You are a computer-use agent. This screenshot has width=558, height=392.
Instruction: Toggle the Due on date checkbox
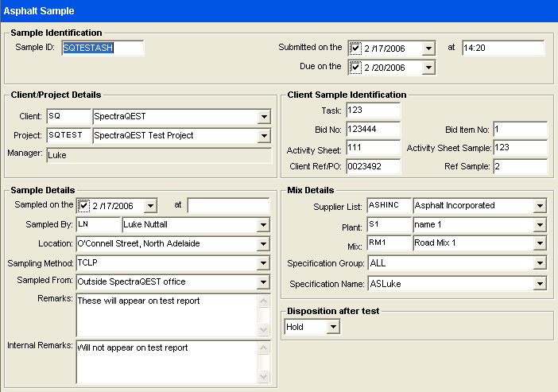[355, 68]
